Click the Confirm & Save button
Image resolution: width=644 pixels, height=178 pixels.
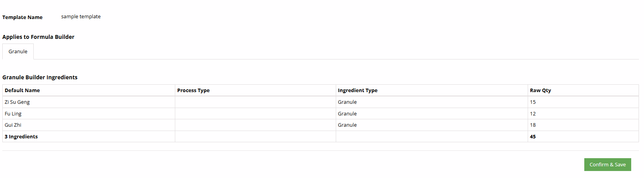(607, 164)
